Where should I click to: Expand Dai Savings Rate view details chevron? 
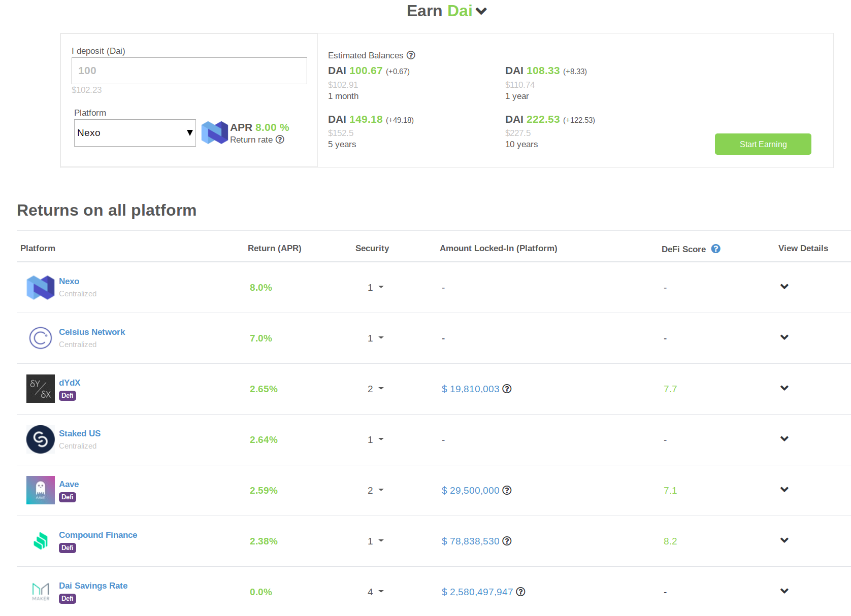(784, 591)
